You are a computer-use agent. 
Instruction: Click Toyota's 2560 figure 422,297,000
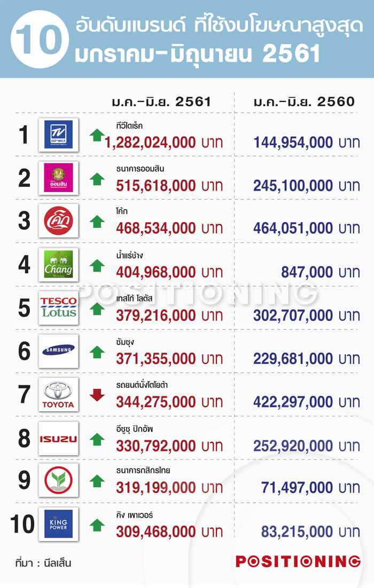point(293,402)
